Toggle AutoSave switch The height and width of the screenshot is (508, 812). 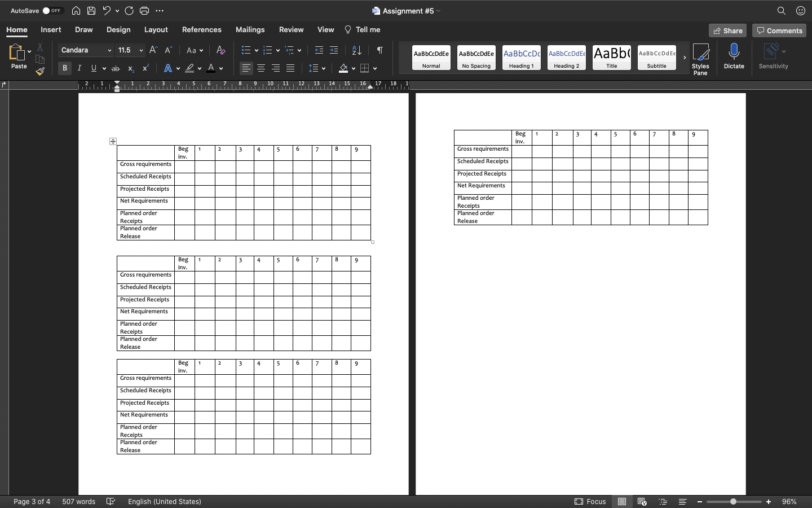[52, 11]
